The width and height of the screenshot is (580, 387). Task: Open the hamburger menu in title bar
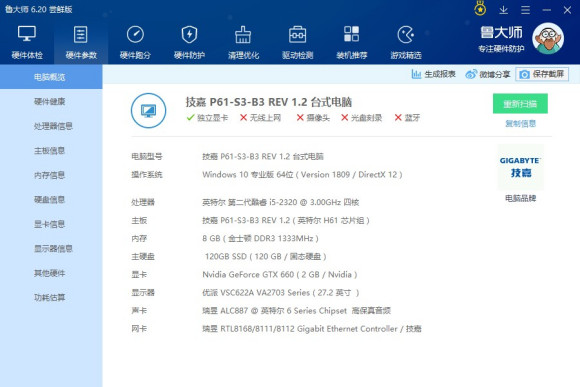click(x=525, y=10)
